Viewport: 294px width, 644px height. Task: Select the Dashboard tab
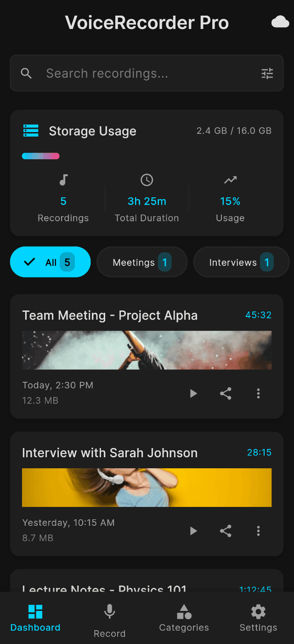tap(35, 618)
